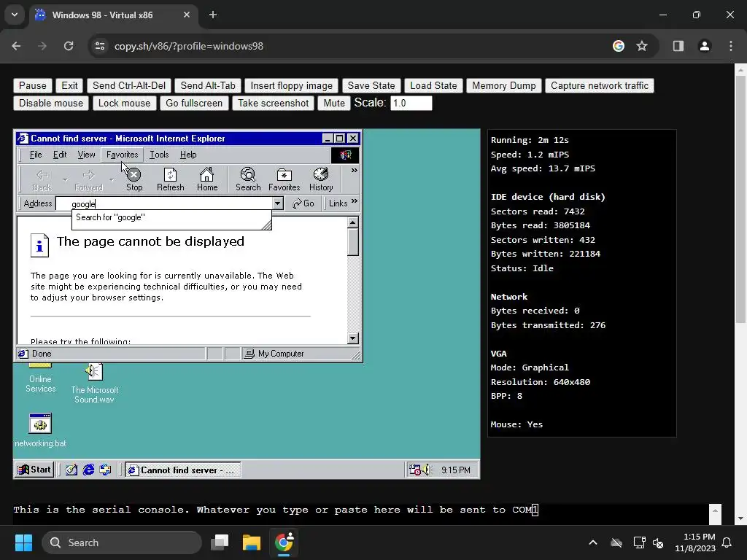Click the Back arrow in Internet Explorer toolbar
Screen dimensions: 747x560
pyautogui.click(x=42, y=179)
